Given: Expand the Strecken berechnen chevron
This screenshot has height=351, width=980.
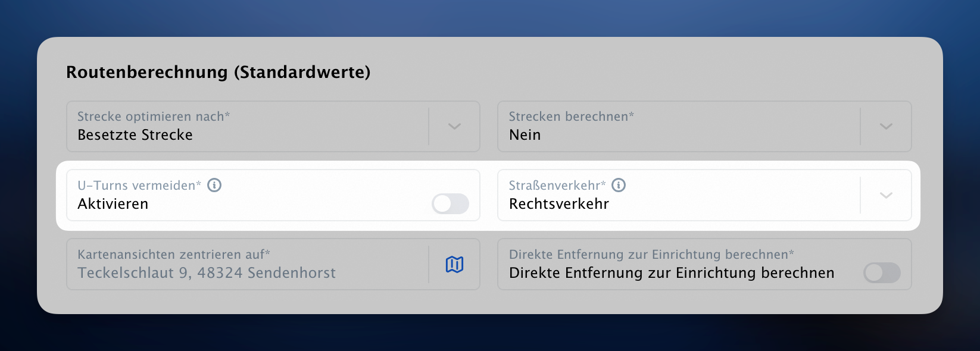Looking at the screenshot, I should [x=886, y=126].
